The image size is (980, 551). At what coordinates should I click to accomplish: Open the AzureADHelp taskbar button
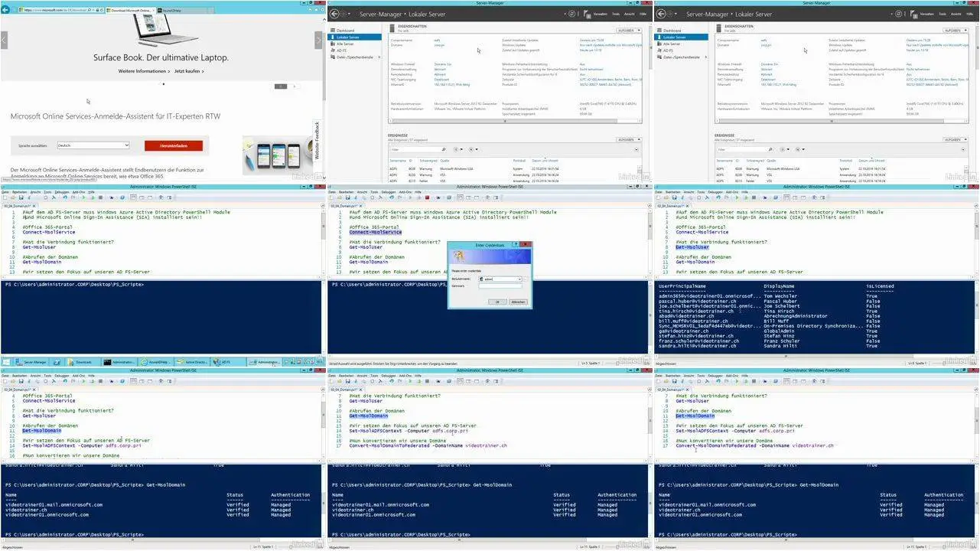coord(155,361)
